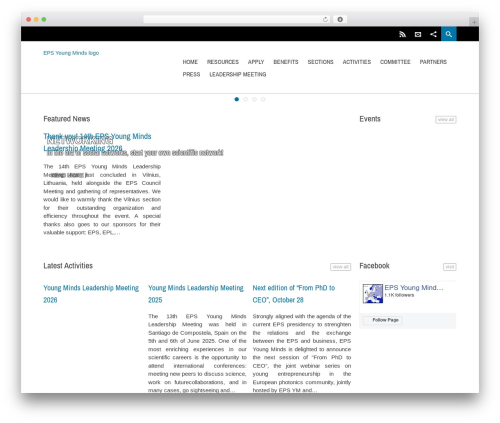Select the third slider dot

pyautogui.click(x=254, y=99)
